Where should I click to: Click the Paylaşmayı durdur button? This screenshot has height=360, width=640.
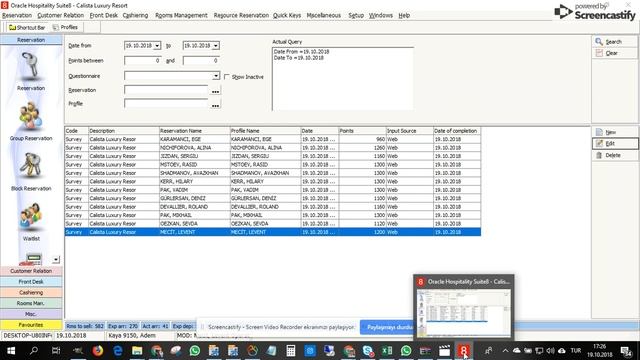point(387,327)
